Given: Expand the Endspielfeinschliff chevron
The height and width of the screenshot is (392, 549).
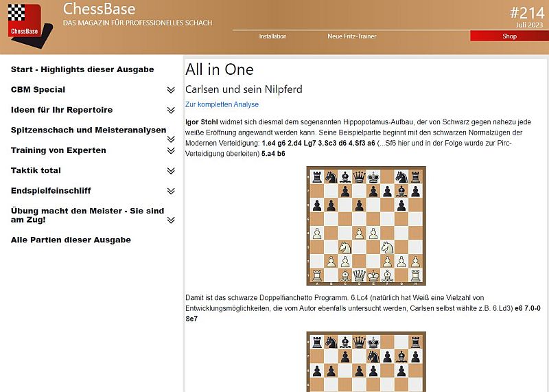Looking at the screenshot, I should pos(171,191).
